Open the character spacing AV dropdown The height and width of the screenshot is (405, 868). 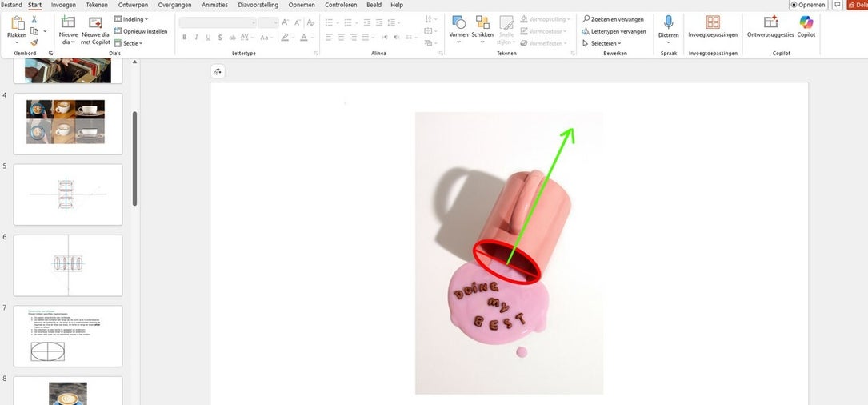click(x=247, y=38)
